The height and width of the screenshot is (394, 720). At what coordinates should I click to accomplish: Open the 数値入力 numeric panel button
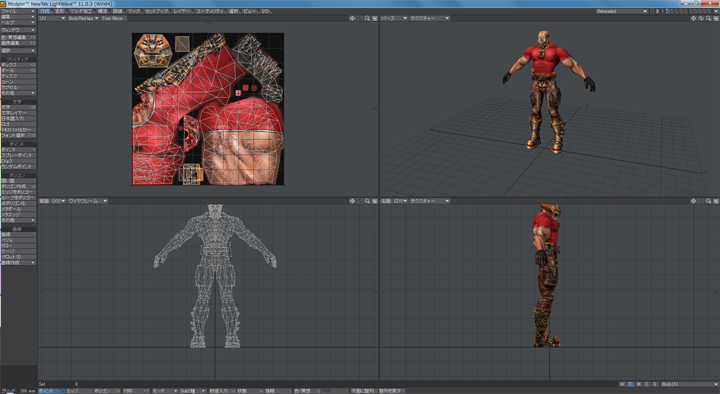click(221, 391)
